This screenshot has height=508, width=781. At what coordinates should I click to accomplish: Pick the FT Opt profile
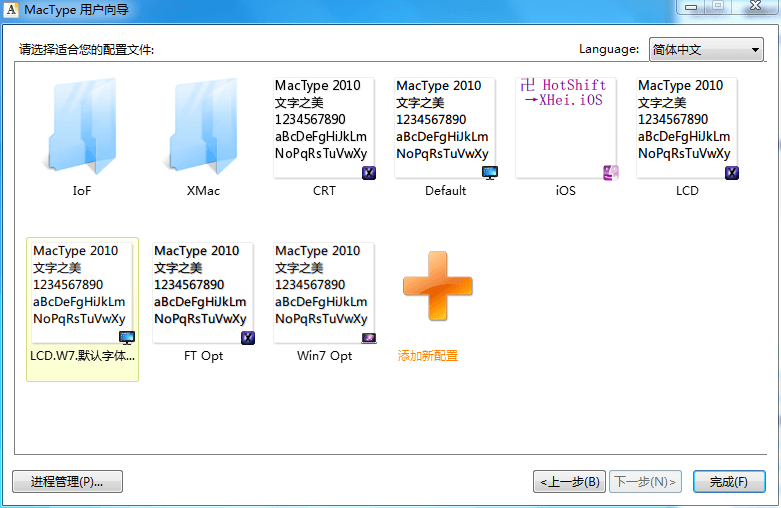coord(203,293)
